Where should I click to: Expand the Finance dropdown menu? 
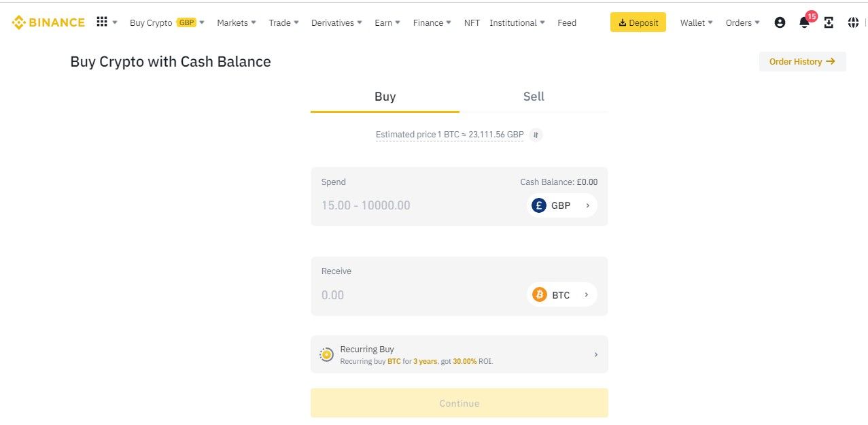(432, 22)
